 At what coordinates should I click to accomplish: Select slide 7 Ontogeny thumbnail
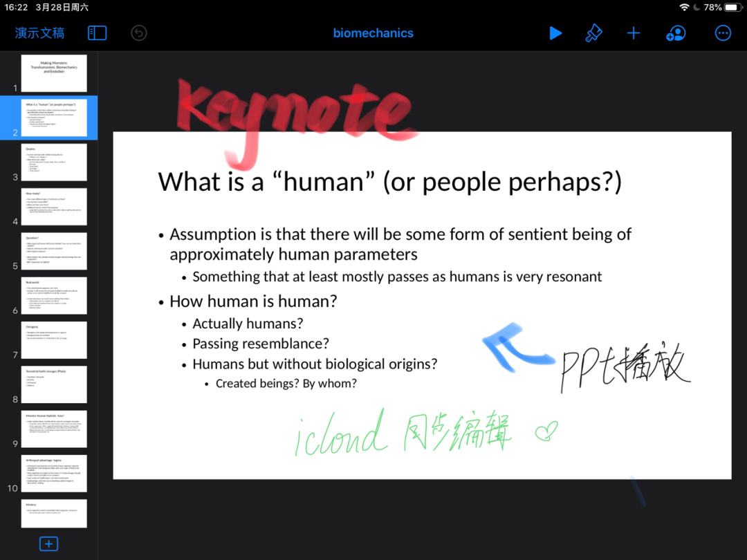54,340
